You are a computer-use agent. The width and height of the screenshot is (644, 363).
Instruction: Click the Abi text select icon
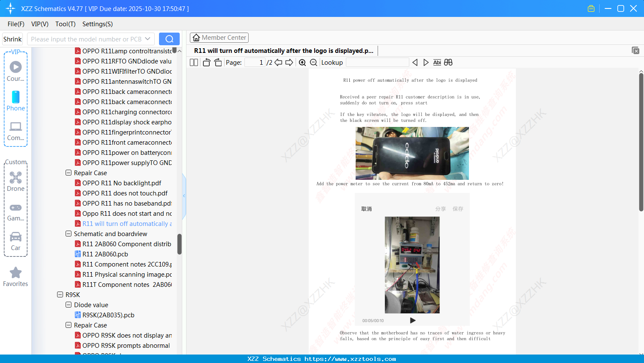pos(437,63)
